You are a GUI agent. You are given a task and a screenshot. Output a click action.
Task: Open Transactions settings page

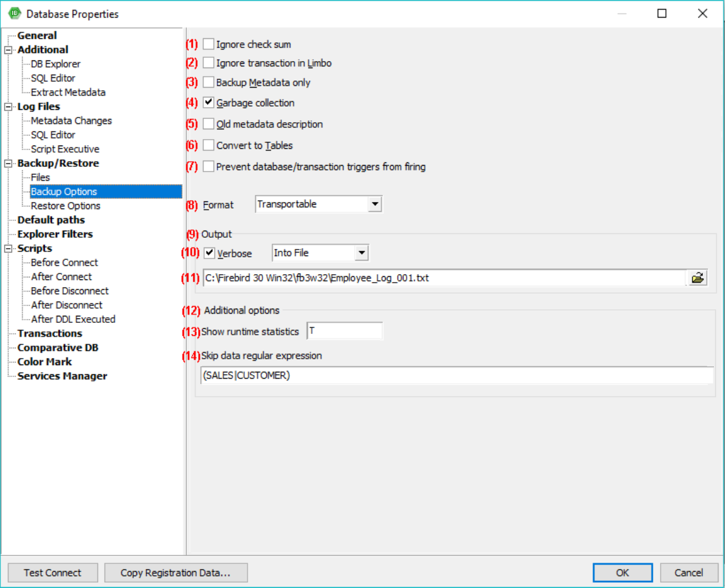(49, 334)
